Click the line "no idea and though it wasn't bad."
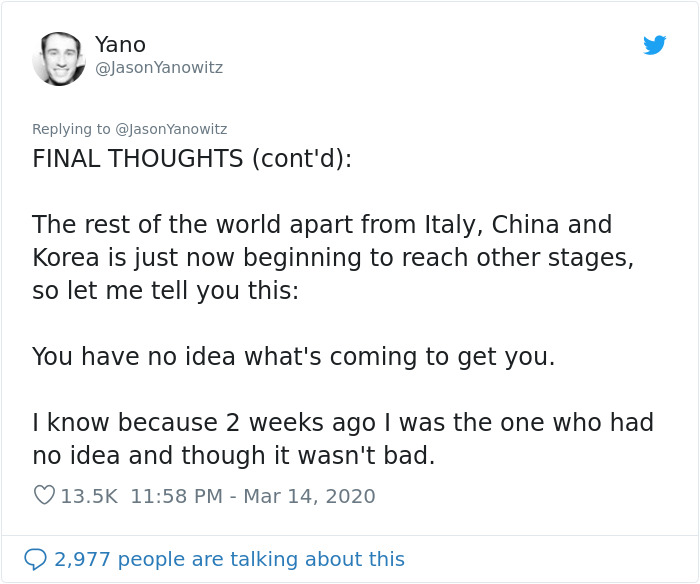The image size is (700, 584). point(234,456)
